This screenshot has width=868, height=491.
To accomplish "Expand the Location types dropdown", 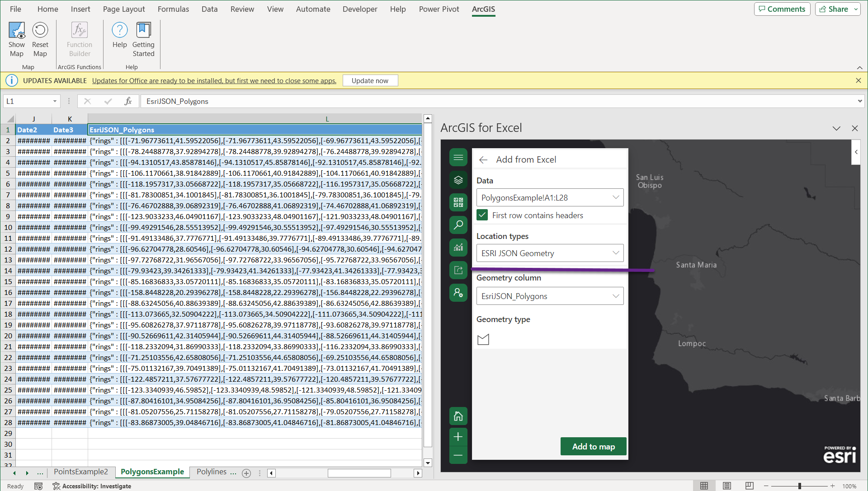I will (550, 253).
